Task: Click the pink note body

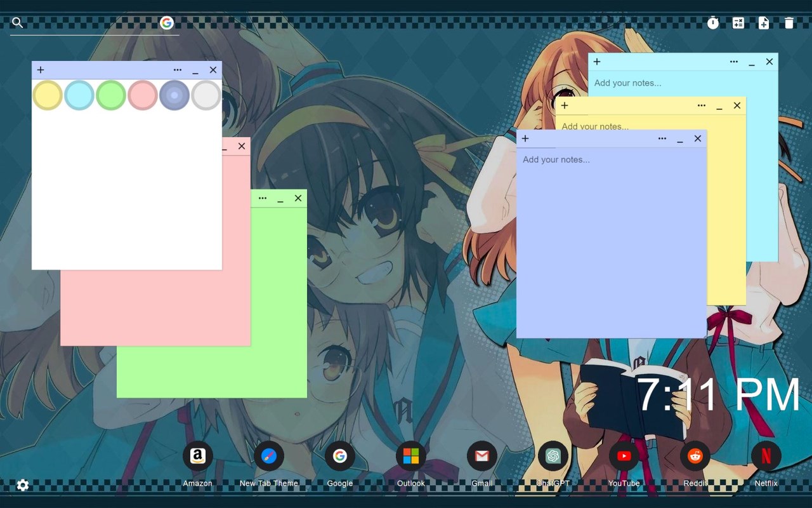Action: [x=155, y=308]
